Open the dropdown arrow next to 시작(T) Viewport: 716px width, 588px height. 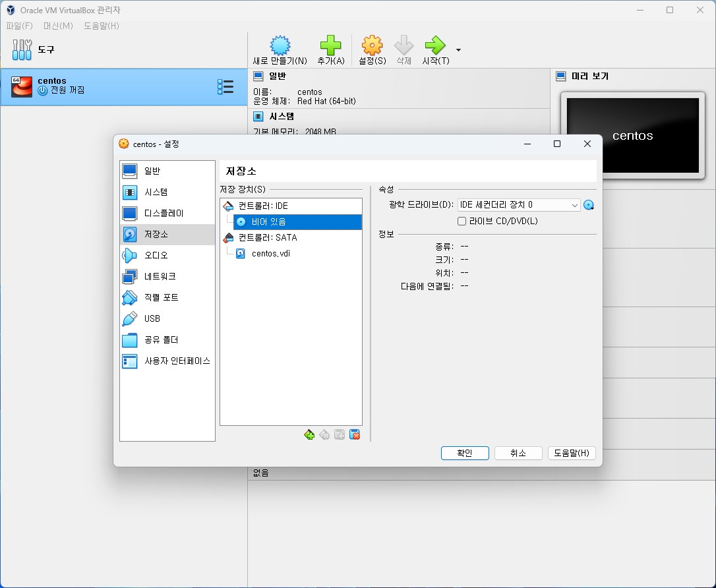click(x=458, y=49)
